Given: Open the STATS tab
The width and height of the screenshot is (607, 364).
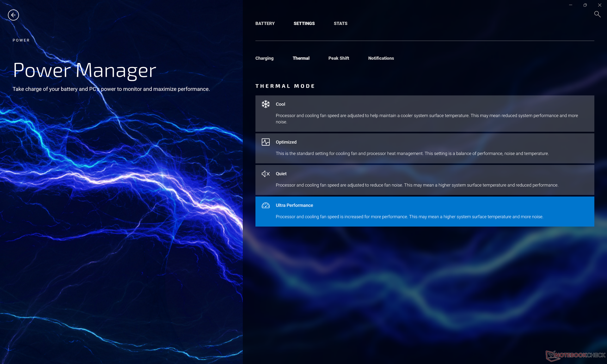Looking at the screenshot, I should pos(340,23).
